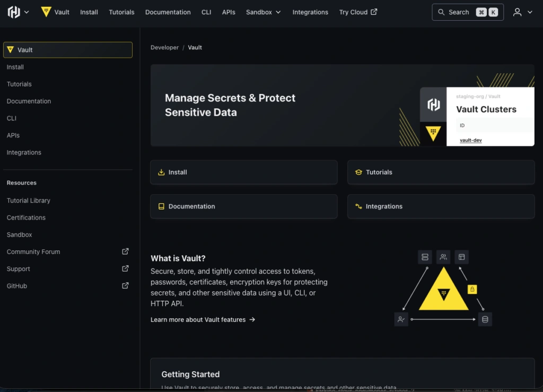Screen dimensions: 543x392
Task: Click the HashiCorp logo in top bar
Action: click(x=13, y=12)
